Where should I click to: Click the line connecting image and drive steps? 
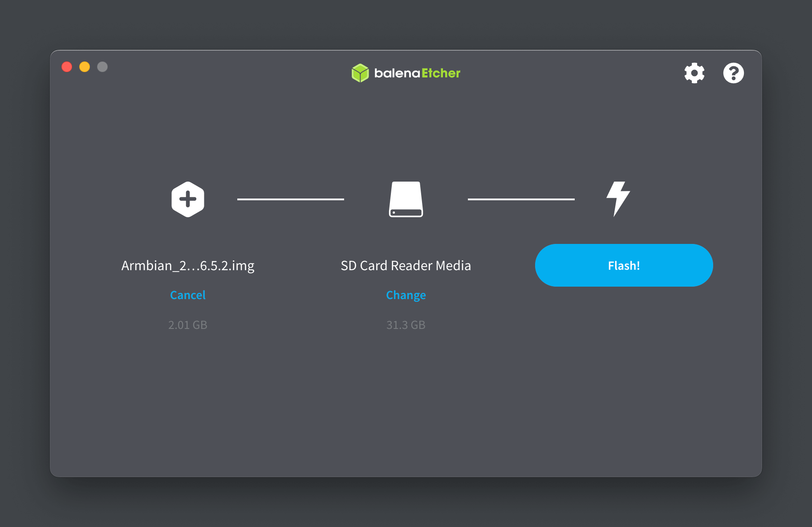pyautogui.click(x=290, y=199)
